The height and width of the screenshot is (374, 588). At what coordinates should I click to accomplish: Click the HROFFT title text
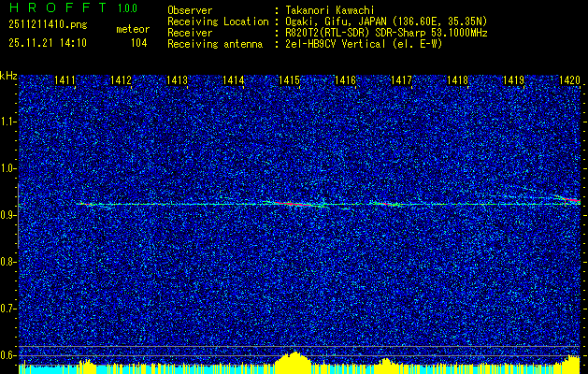(58, 7)
